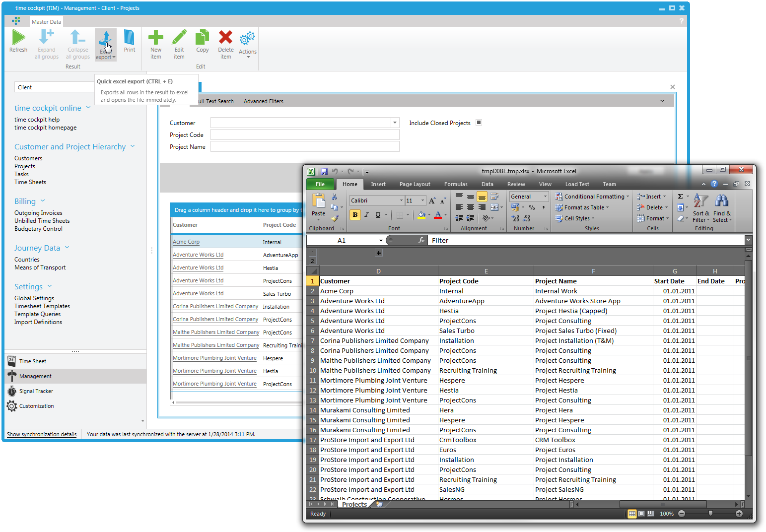Click the red X Delete item icon
The image size is (766, 532).
point(226,38)
